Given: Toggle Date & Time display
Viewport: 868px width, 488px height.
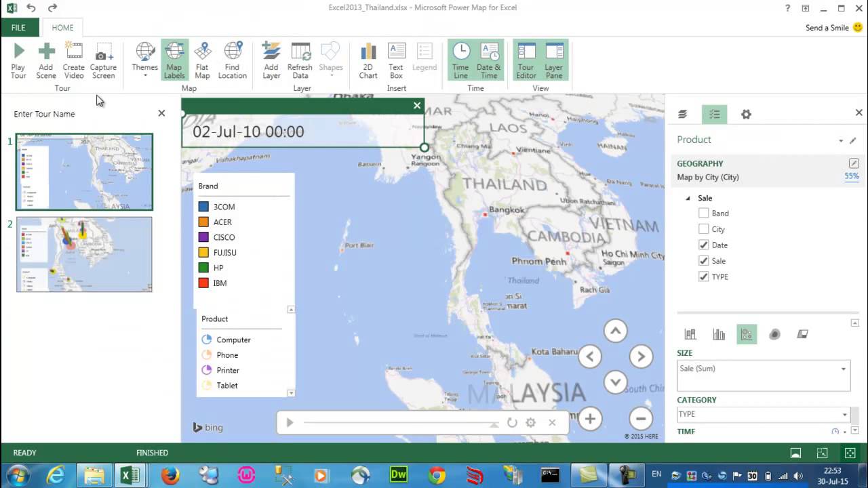Looking at the screenshot, I should coord(489,60).
